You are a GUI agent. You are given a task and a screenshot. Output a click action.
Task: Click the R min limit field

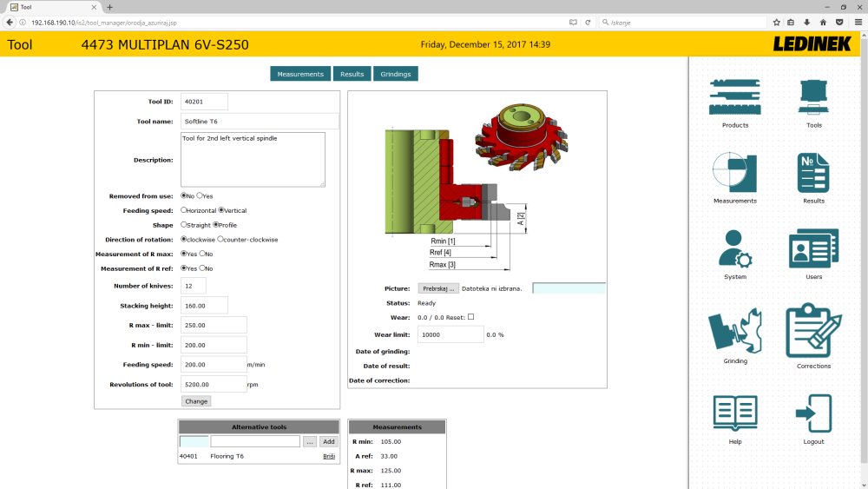click(214, 345)
